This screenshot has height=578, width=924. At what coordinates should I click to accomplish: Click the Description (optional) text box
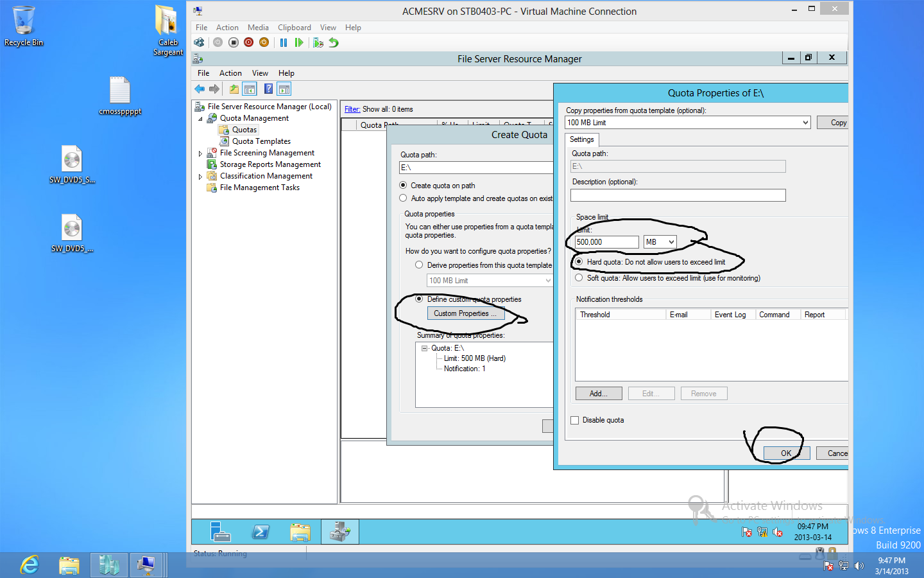[x=678, y=195]
